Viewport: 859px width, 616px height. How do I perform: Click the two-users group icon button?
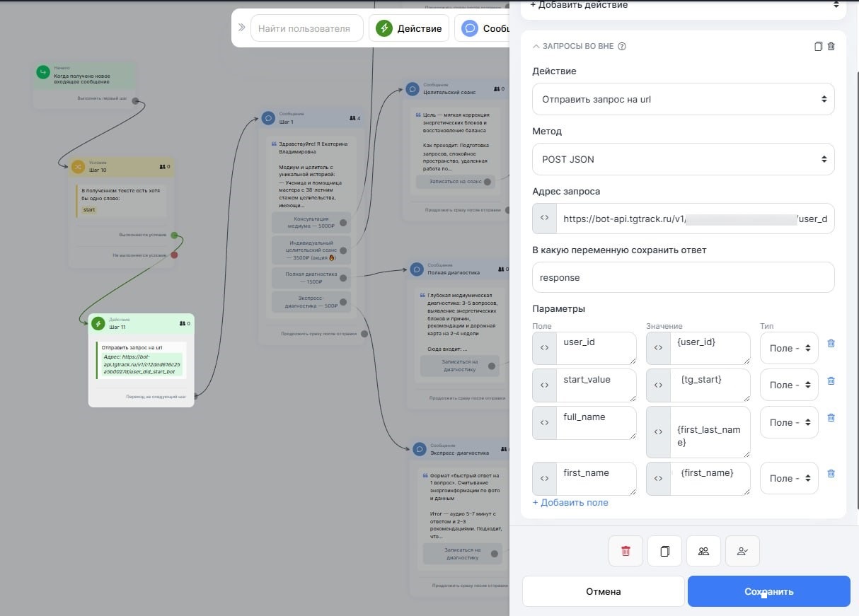coord(703,551)
